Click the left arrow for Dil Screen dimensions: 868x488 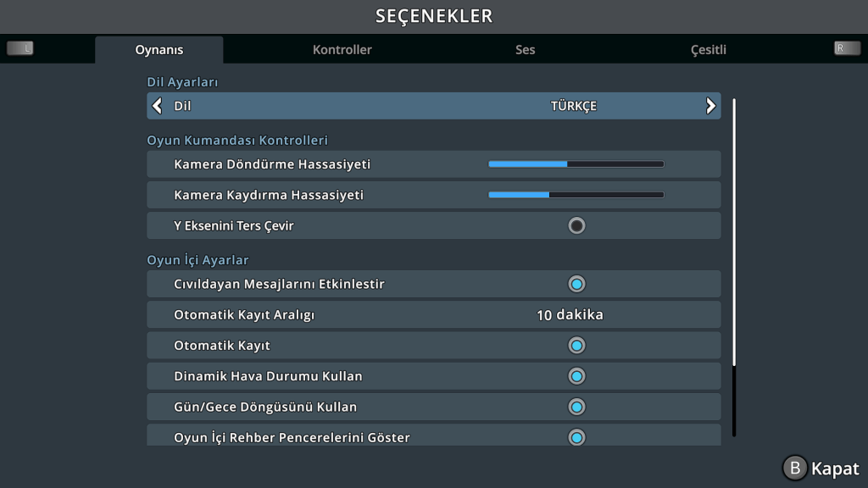(157, 106)
